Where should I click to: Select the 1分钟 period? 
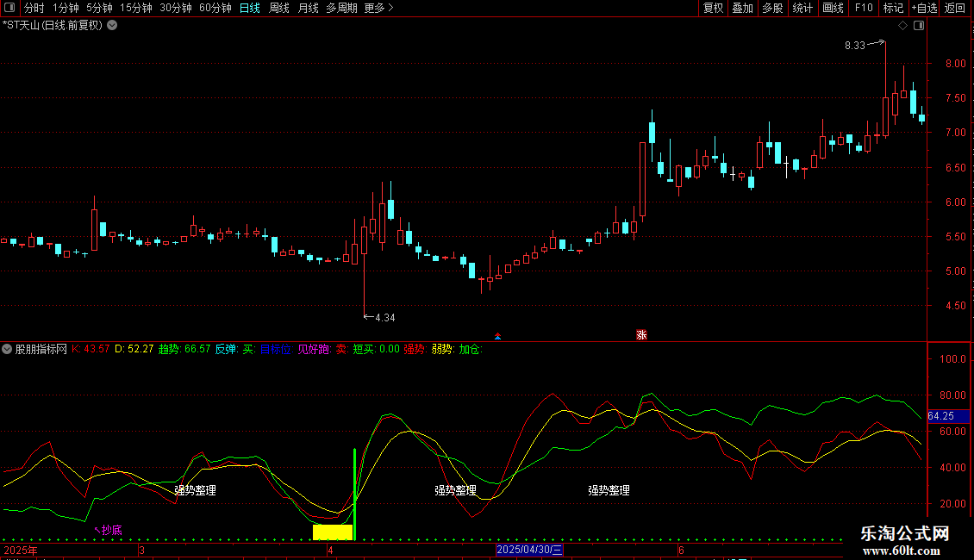[x=66, y=8]
